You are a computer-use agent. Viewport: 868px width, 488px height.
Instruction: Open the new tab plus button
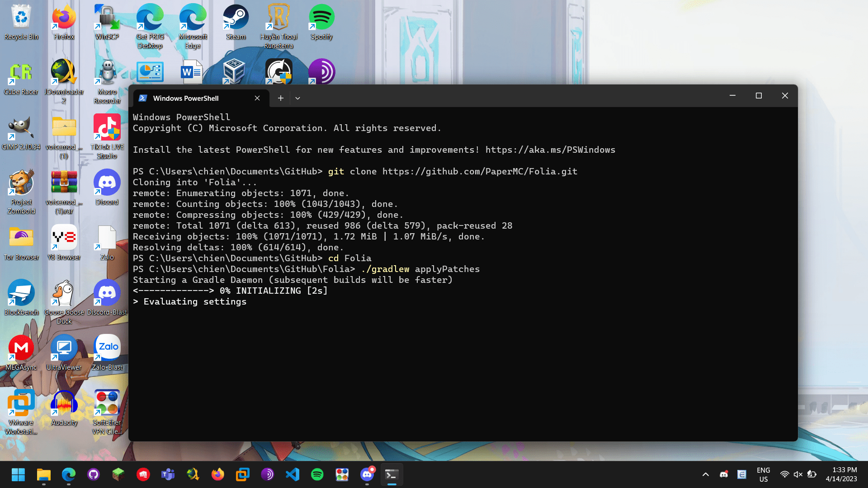pyautogui.click(x=281, y=98)
